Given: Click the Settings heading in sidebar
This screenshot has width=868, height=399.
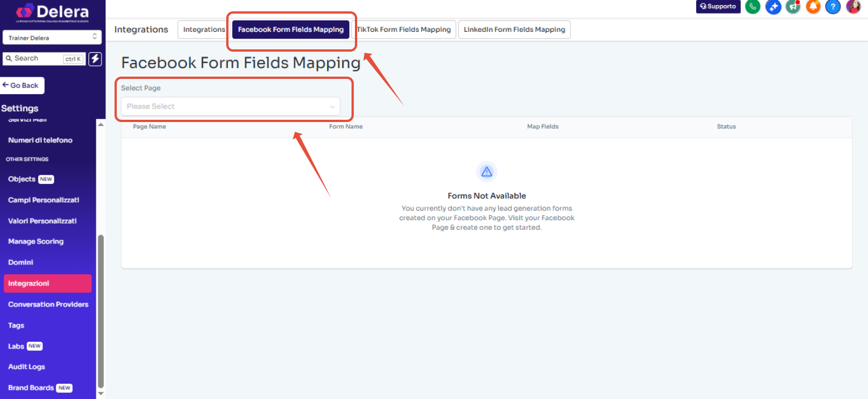Looking at the screenshot, I should tap(20, 108).
